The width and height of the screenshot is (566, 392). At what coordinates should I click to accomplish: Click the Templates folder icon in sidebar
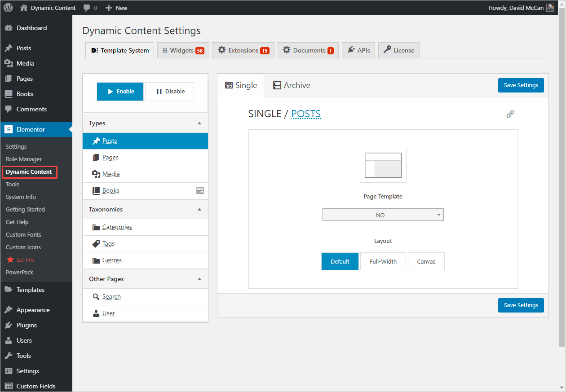(9, 290)
